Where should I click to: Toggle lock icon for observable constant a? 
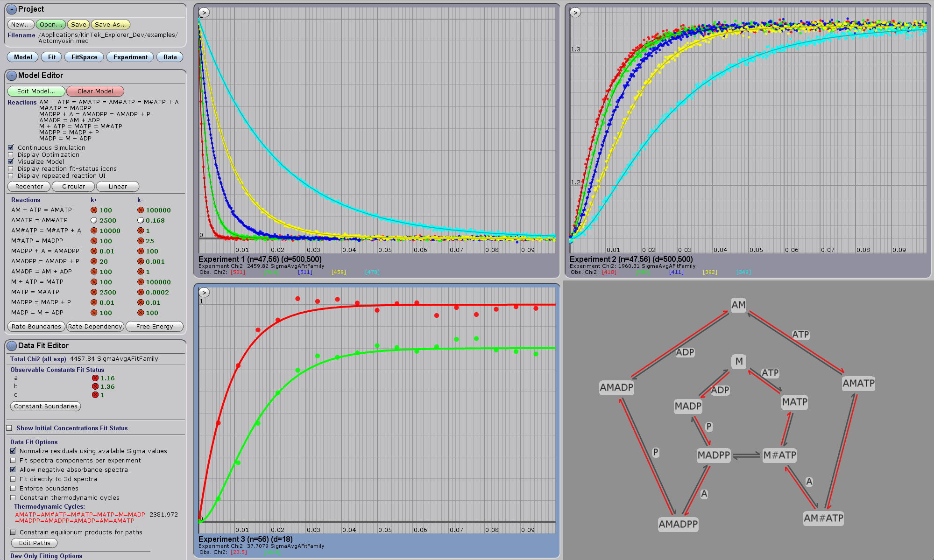point(95,378)
